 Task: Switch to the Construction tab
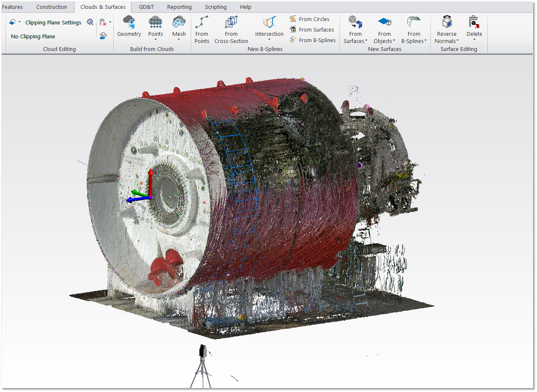pyautogui.click(x=51, y=7)
